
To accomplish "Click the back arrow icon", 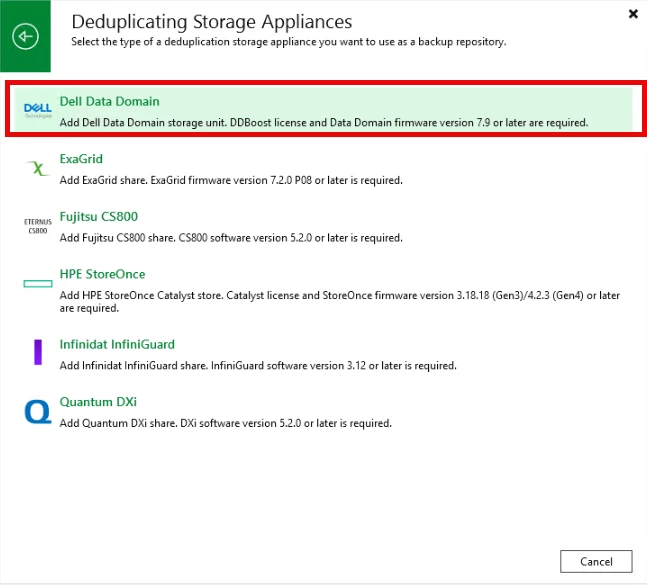I will pyautogui.click(x=25, y=36).
